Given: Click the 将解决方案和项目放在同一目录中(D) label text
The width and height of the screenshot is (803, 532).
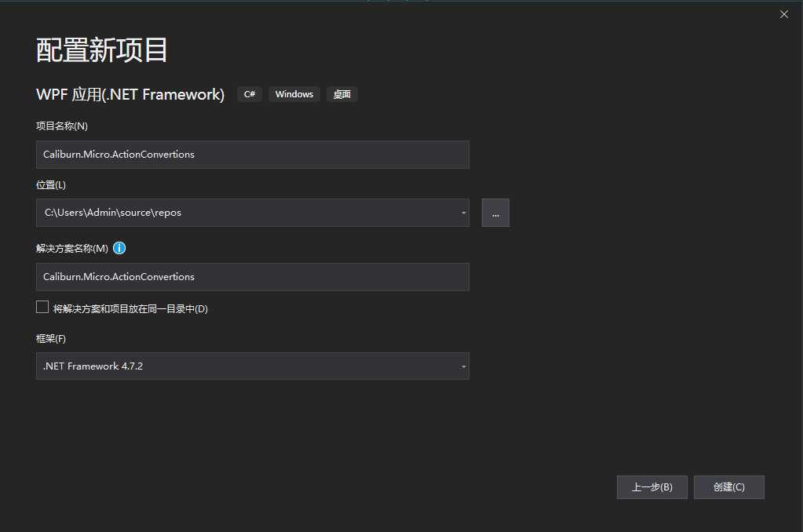Looking at the screenshot, I should (130, 308).
